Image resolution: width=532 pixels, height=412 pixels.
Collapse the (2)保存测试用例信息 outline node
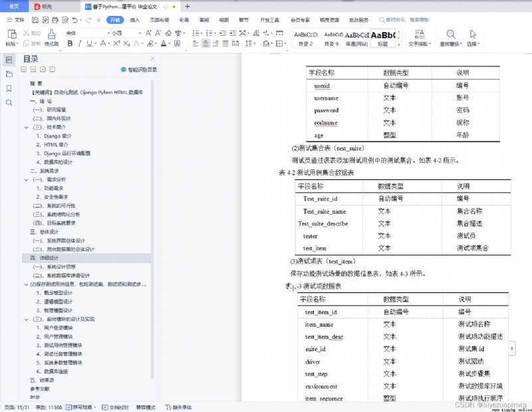pos(26,284)
